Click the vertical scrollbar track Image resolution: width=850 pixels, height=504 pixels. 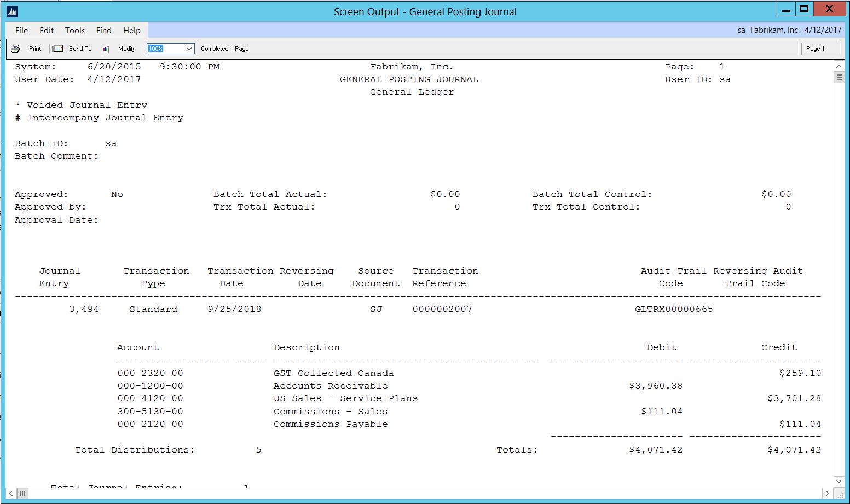pos(839,274)
